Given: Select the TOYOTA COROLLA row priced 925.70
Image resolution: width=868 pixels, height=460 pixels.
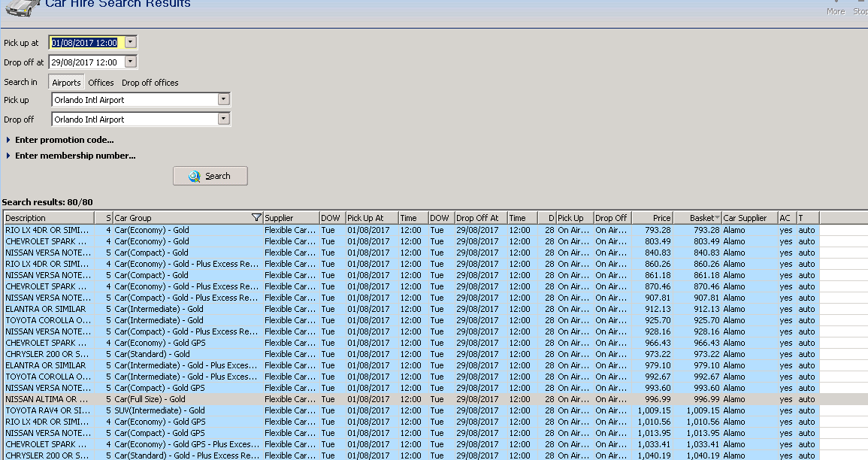Looking at the screenshot, I should click(x=412, y=320).
